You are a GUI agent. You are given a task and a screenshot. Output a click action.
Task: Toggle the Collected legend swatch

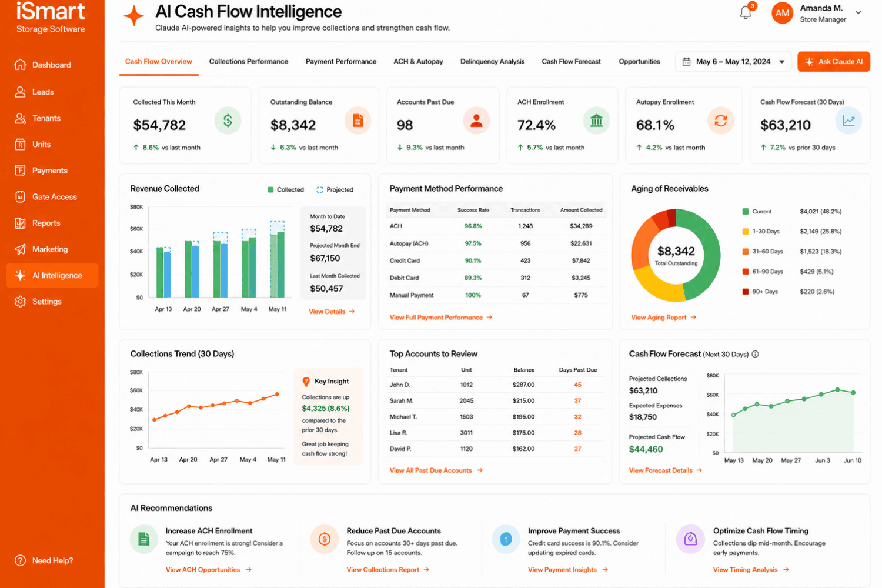tap(270, 190)
